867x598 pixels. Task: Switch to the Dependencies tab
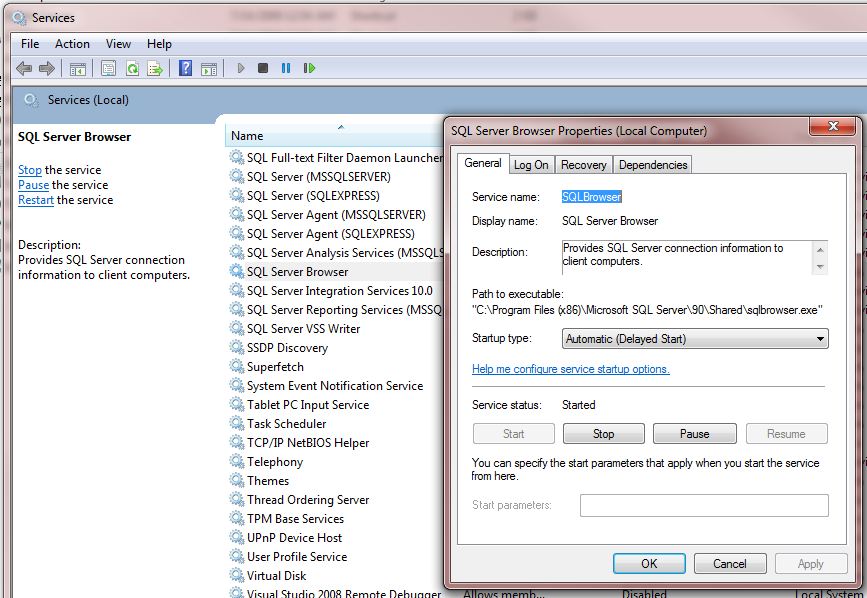653,165
